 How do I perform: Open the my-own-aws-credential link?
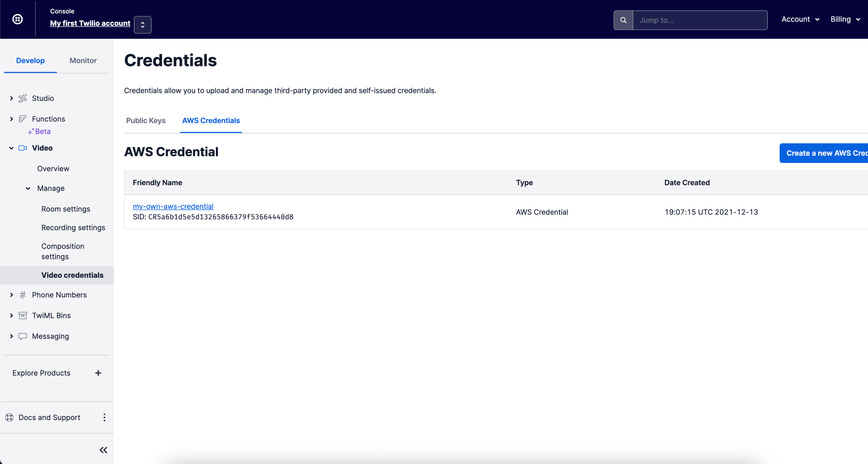172,206
